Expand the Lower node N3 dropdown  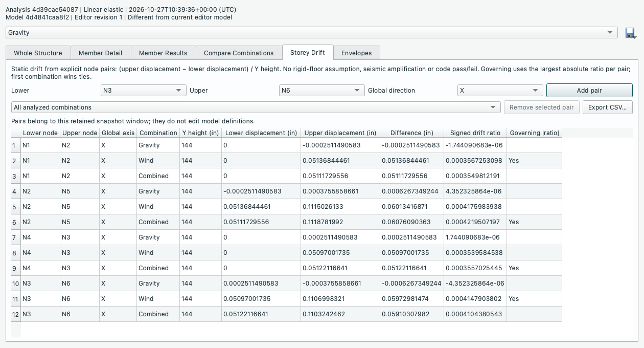point(143,90)
